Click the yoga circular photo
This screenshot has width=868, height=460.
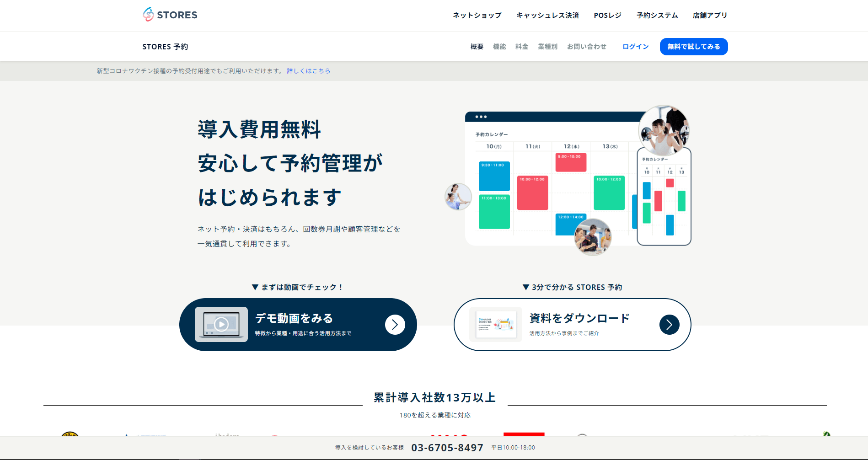(458, 197)
